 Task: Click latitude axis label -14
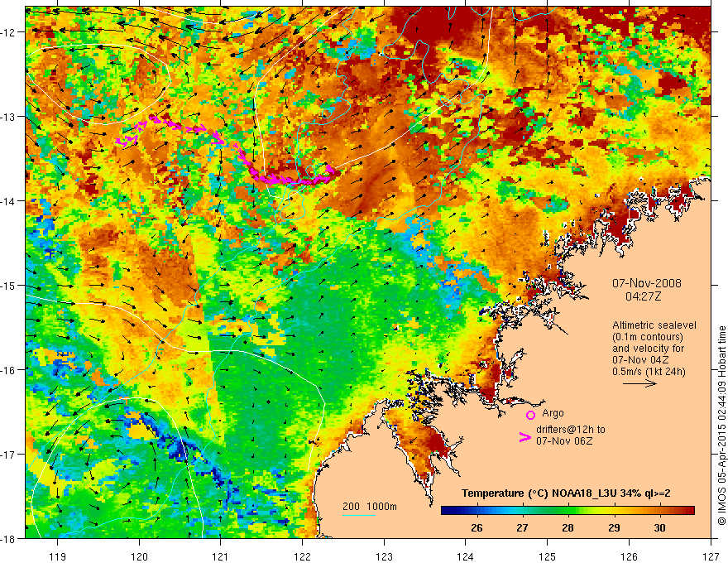point(8,201)
